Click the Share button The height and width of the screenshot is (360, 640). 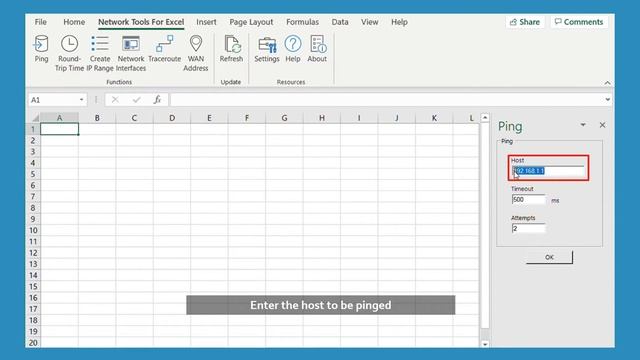click(x=525, y=22)
